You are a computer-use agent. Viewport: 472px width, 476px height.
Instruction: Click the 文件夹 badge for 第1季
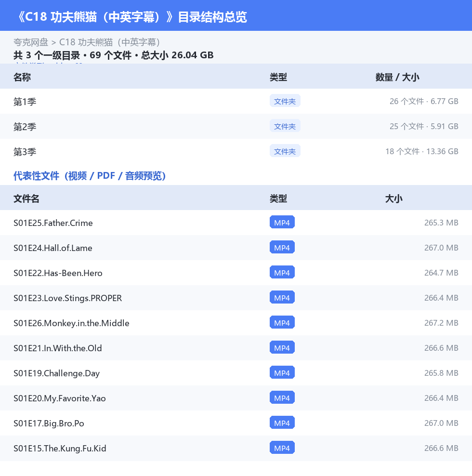(x=285, y=101)
